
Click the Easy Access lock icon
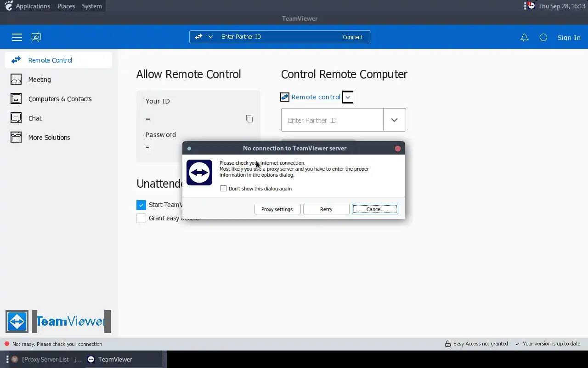tap(448, 344)
